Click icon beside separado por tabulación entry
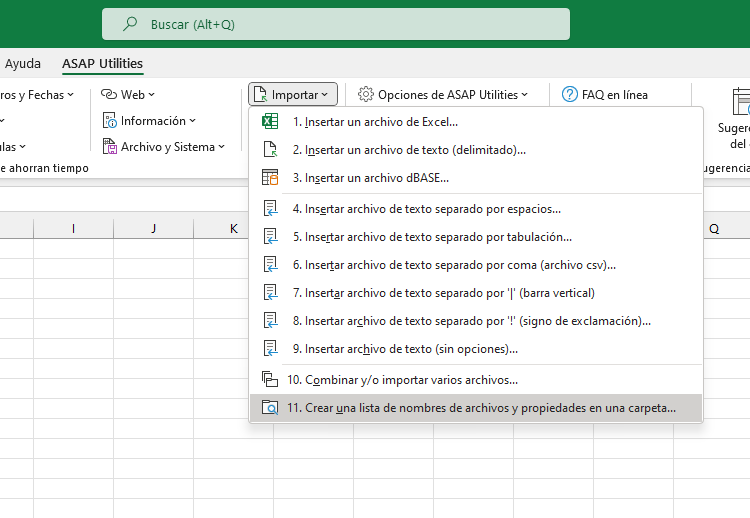The height and width of the screenshot is (518, 750). tap(270, 237)
